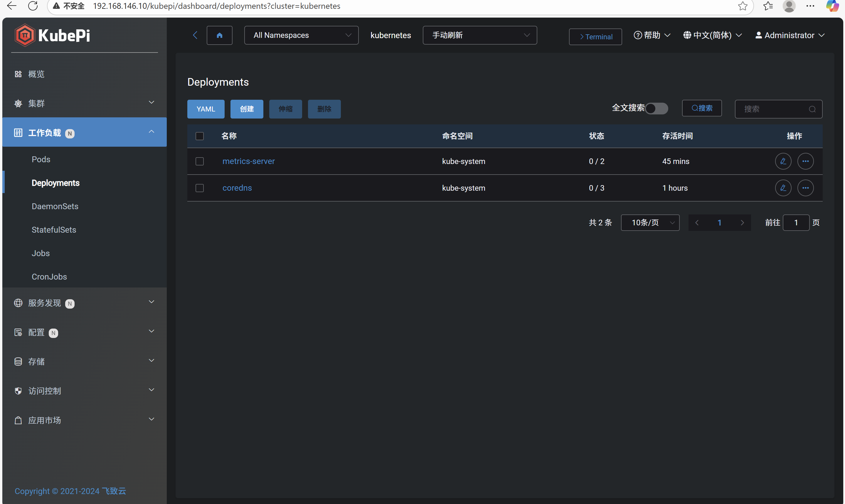Screen dimensions: 845x504
Task: Open the All Namespaces dropdown
Action: tap(301, 35)
